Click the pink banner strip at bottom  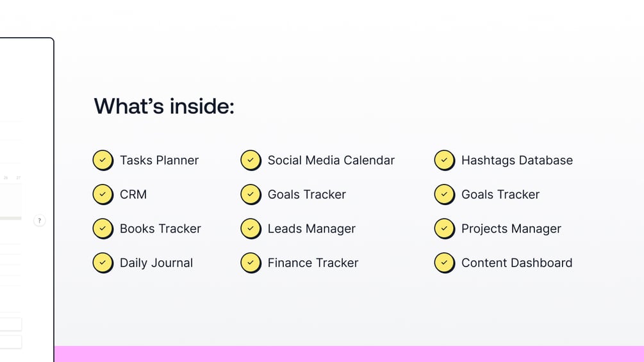tap(349, 354)
